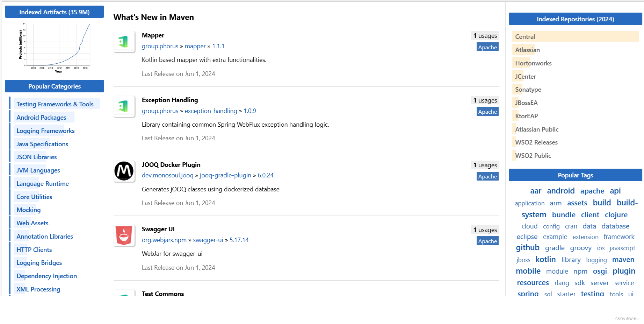Click the JOOQ Docker Plugin usages badge

pyautogui.click(x=485, y=165)
